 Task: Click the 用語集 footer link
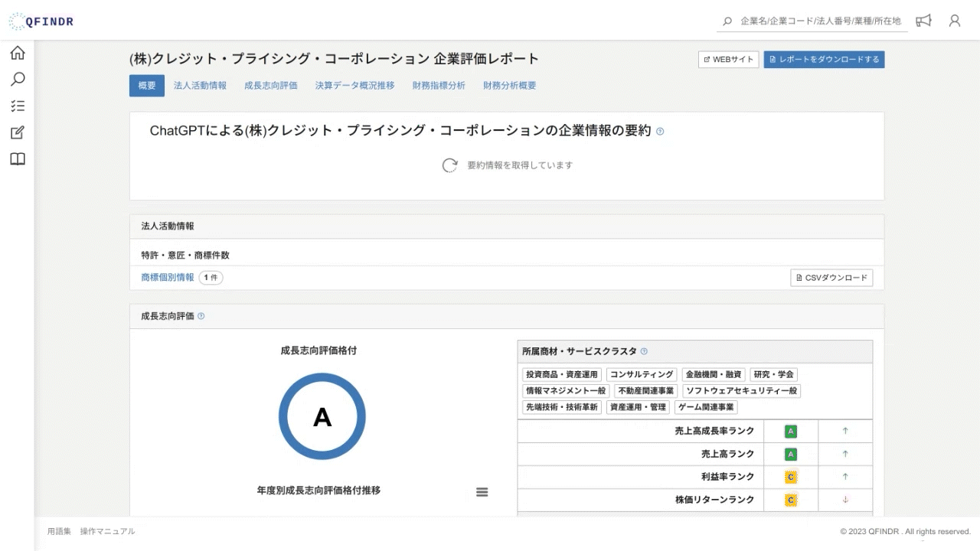click(x=59, y=531)
